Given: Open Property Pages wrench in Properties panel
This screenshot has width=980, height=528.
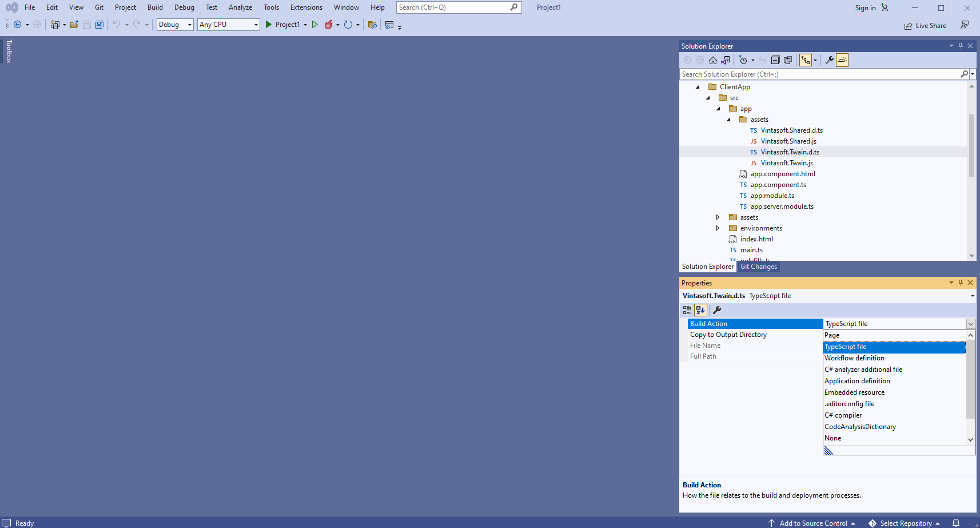Looking at the screenshot, I should tap(717, 310).
